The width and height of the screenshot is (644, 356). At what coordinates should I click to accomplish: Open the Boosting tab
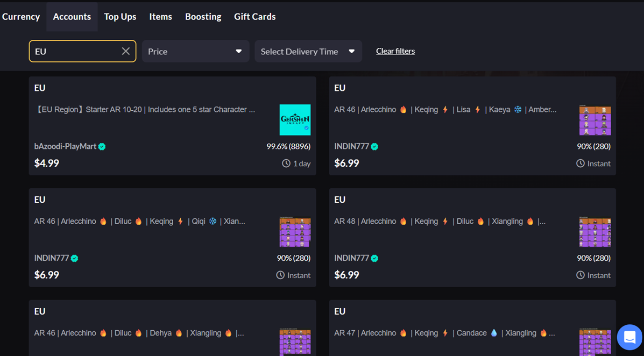point(203,17)
